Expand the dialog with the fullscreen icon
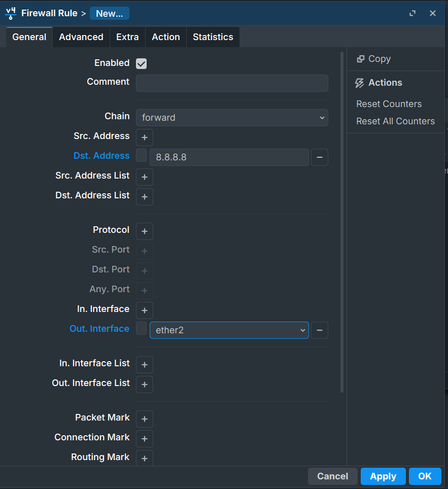 pyautogui.click(x=412, y=13)
